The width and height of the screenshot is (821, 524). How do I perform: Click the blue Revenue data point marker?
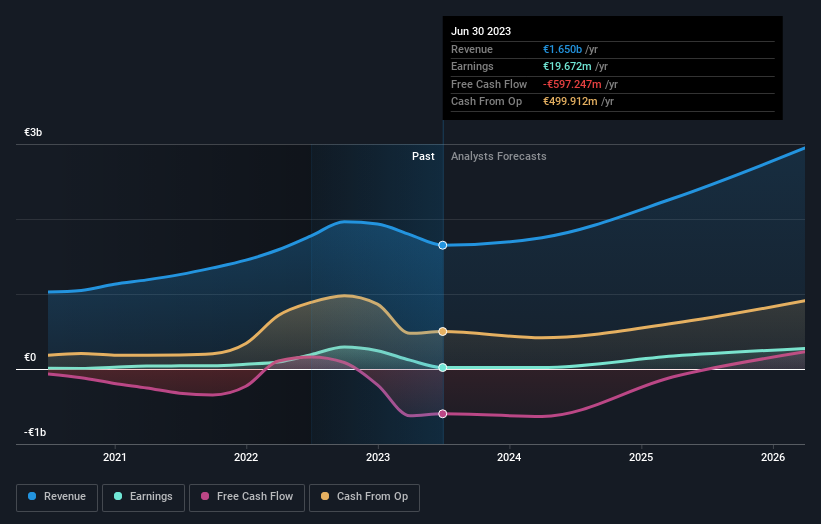click(x=443, y=246)
